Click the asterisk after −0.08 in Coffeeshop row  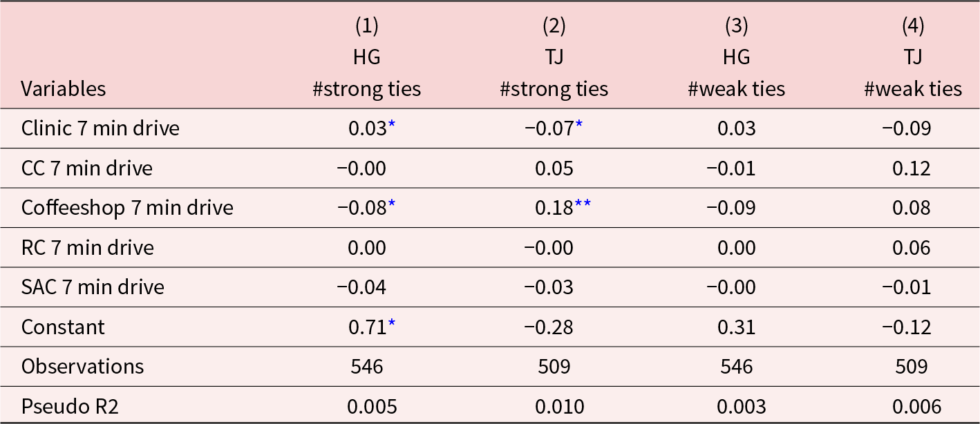pyautogui.click(x=392, y=204)
